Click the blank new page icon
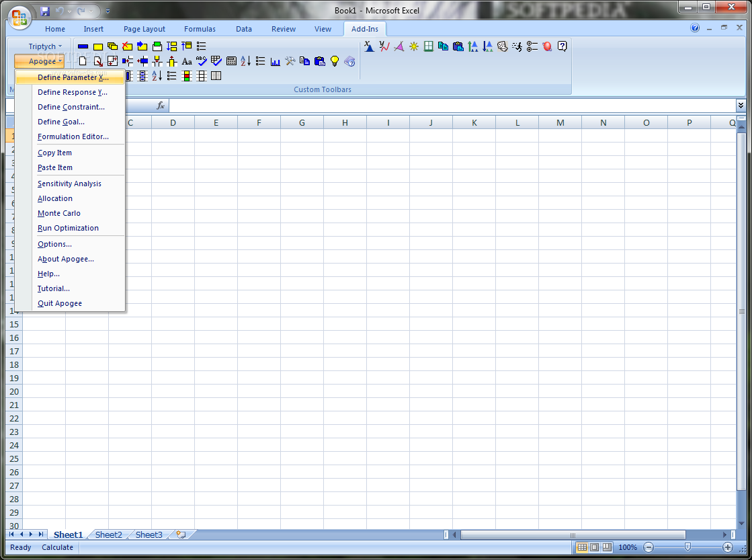The width and height of the screenshot is (752, 560). point(83,61)
